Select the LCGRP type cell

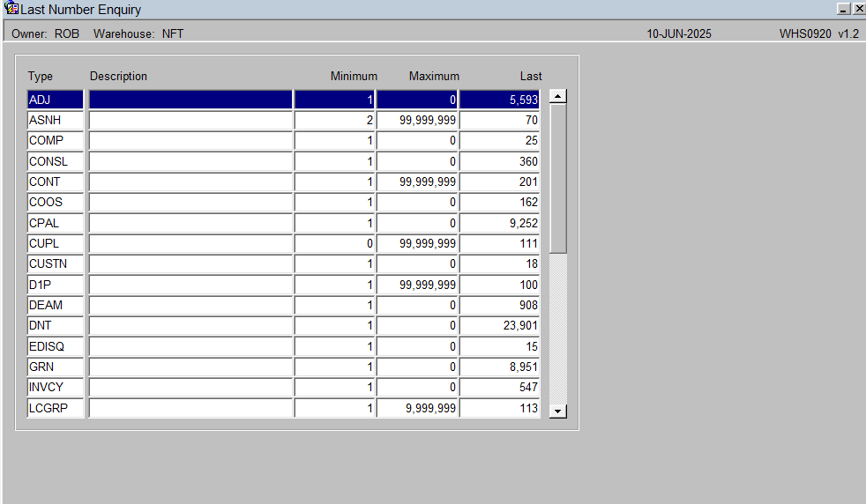[x=56, y=409]
